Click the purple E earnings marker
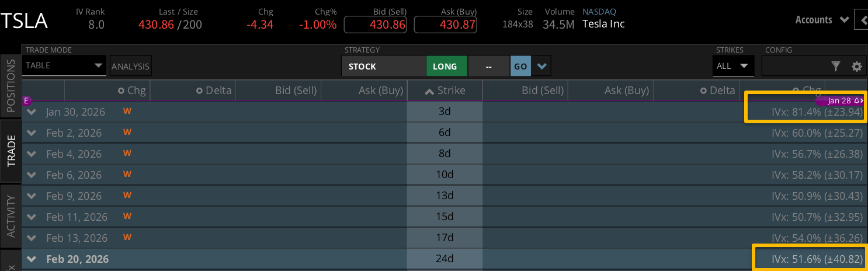The width and height of the screenshot is (868, 271). coord(26,100)
